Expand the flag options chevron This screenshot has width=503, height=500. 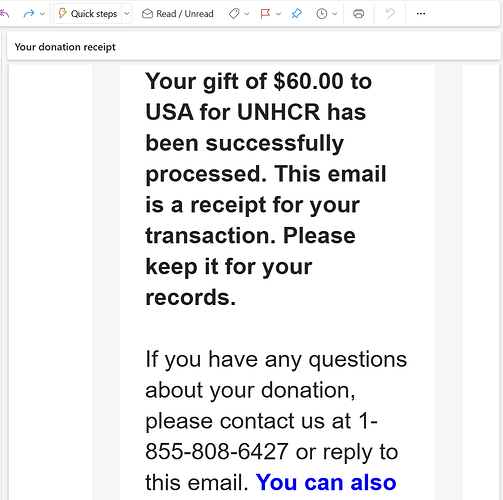click(279, 14)
